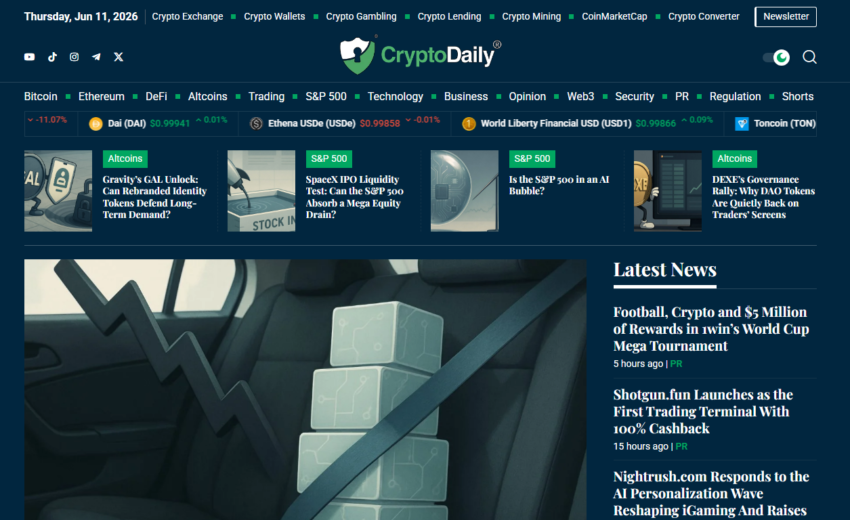Open DEXE's Governance Rally headline
This screenshot has width=850, height=520.
click(x=763, y=197)
